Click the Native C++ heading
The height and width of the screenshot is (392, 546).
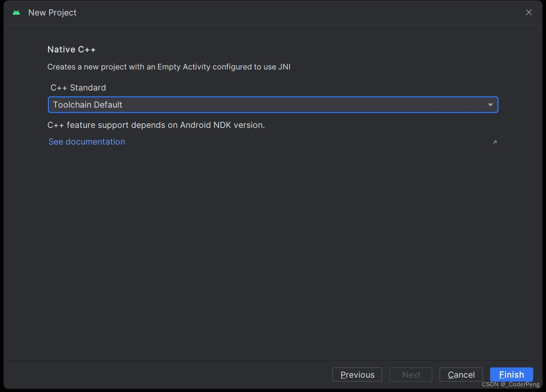click(72, 50)
